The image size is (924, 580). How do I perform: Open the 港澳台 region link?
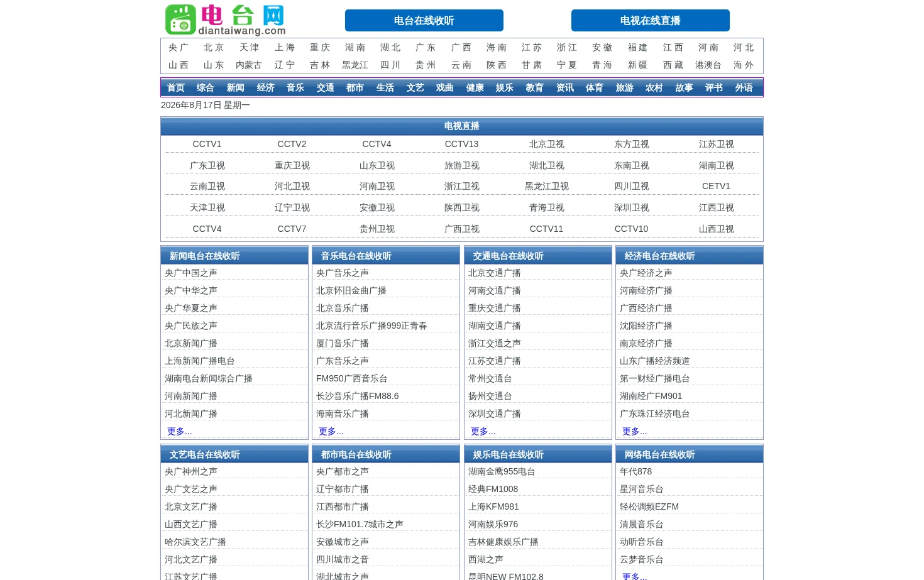[x=708, y=65]
